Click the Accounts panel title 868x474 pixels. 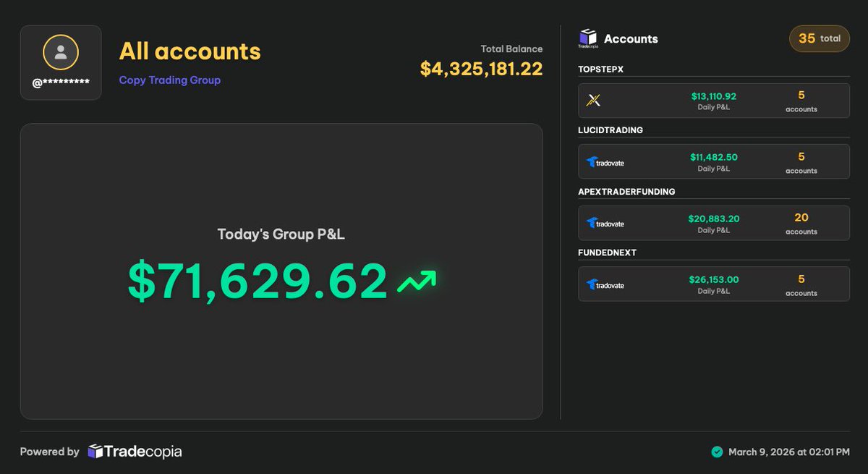click(631, 39)
